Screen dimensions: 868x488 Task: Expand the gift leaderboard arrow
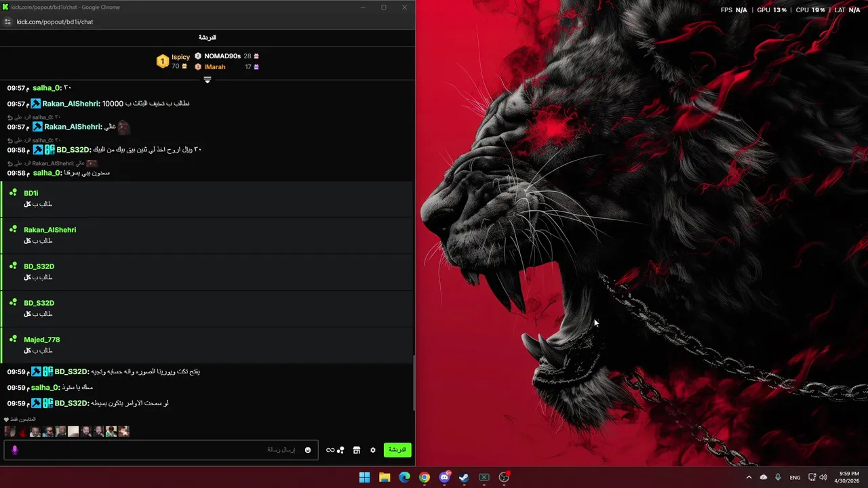coord(208,80)
